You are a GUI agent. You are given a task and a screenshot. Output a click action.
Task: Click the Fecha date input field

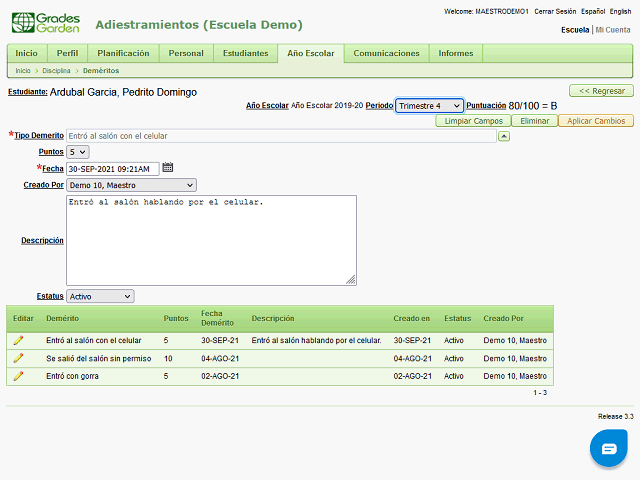(x=112, y=168)
